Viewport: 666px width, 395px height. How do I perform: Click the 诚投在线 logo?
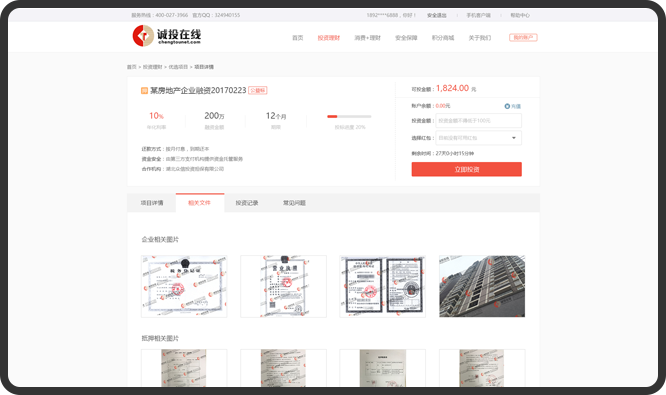[x=166, y=36]
